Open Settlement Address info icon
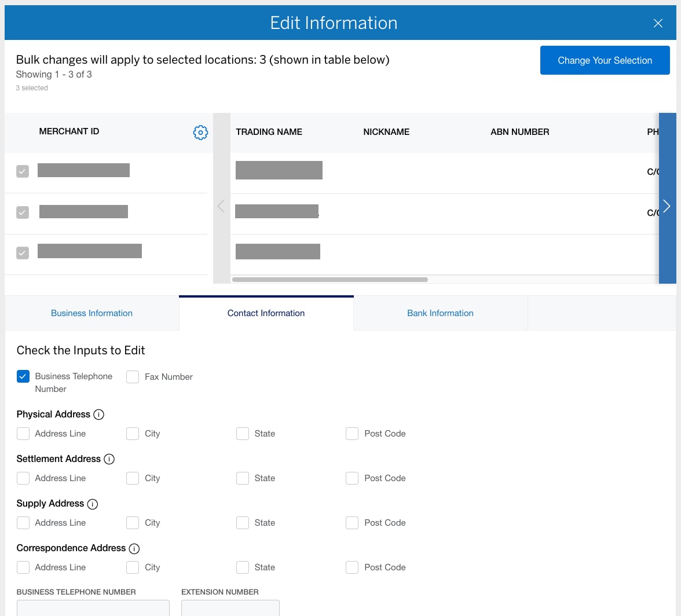Image resolution: width=681 pixels, height=616 pixels. click(109, 459)
